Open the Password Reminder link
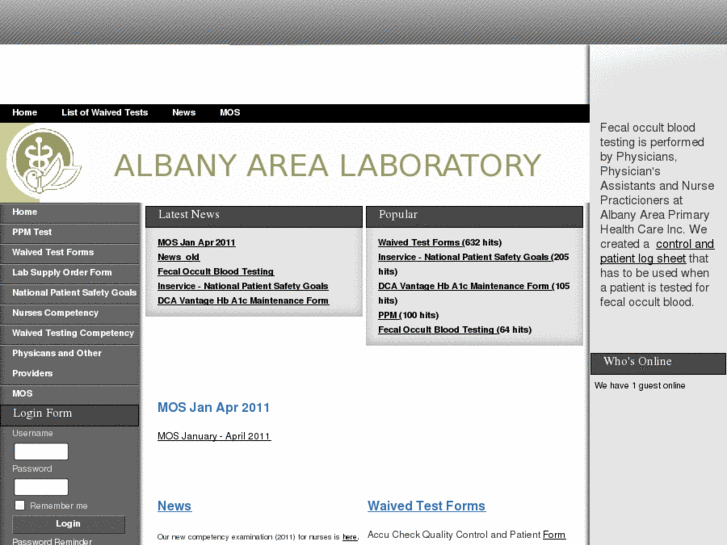The width and height of the screenshot is (727, 545). [x=52, y=541]
